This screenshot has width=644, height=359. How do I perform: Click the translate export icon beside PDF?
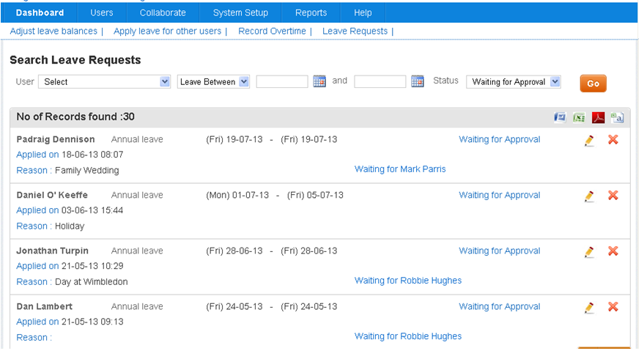pyautogui.click(x=617, y=117)
